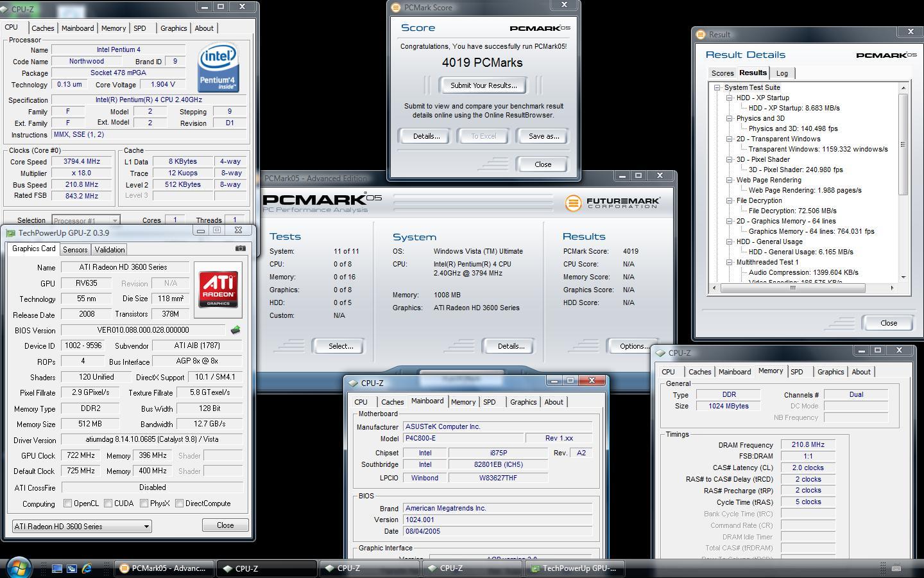Click the GPU-Z title bar icon
The height and width of the screenshot is (578, 924).
10,232
